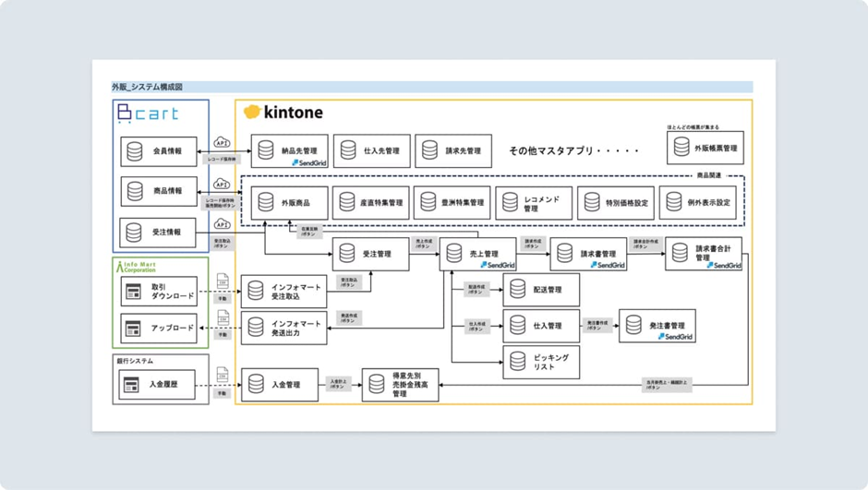Click the window icon in 入金履歴 box
Screen dimensions: 868x490
pos(132,385)
